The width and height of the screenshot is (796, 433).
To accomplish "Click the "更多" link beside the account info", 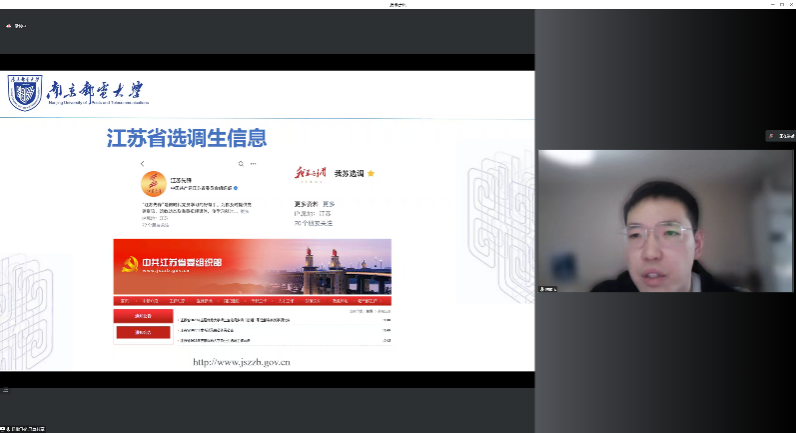I will [x=329, y=203].
